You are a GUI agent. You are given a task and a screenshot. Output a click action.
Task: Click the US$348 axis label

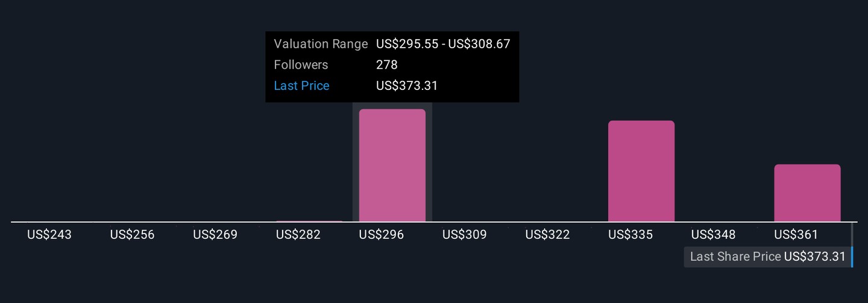tap(714, 235)
